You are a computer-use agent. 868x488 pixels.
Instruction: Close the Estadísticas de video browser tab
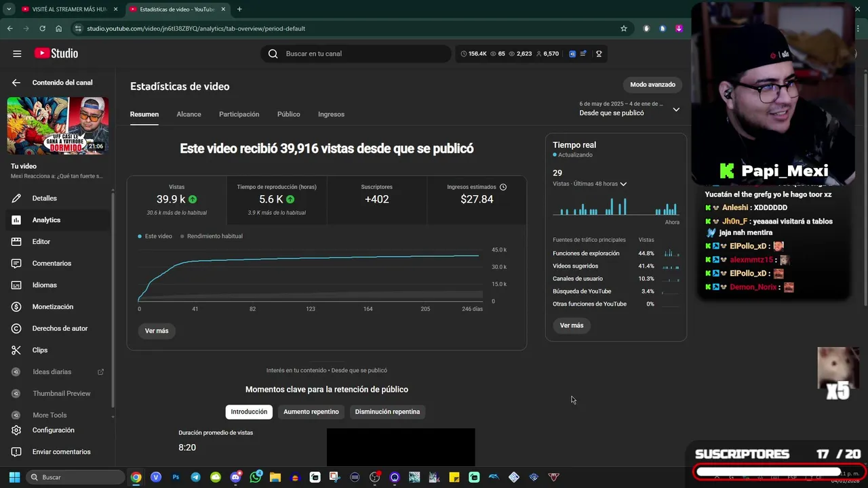pyautogui.click(x=223, y=9)
